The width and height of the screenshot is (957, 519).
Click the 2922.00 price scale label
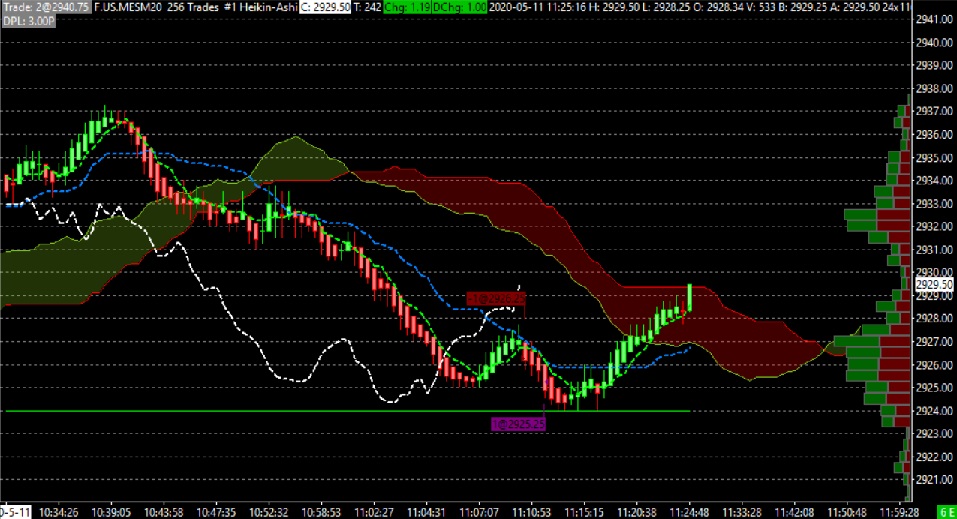934,457
